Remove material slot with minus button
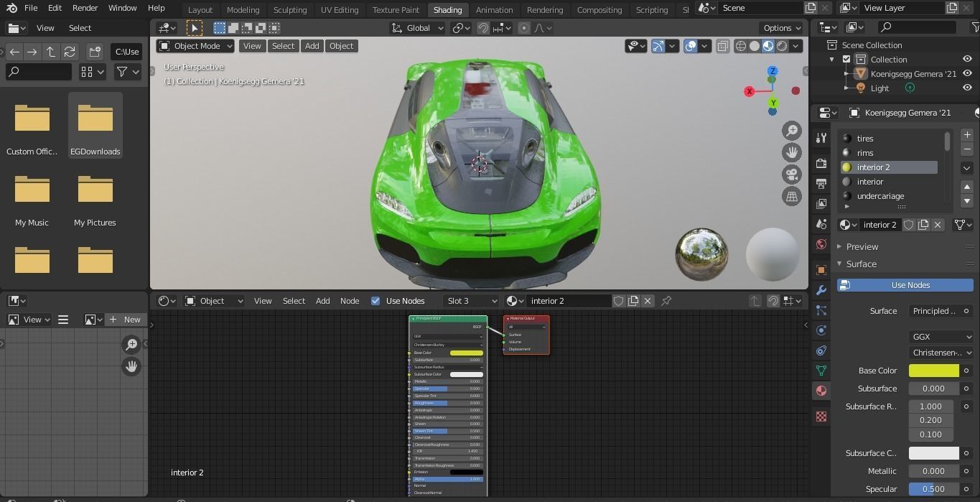Image resolution: width=980 pixels, height=502 pixels. click(967, 149)
